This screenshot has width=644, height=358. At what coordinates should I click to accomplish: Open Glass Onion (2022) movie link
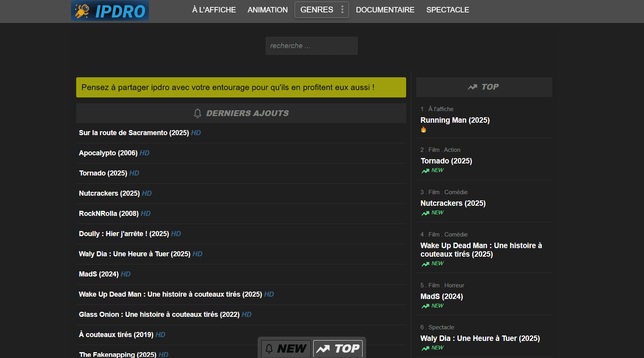(159, 315)
